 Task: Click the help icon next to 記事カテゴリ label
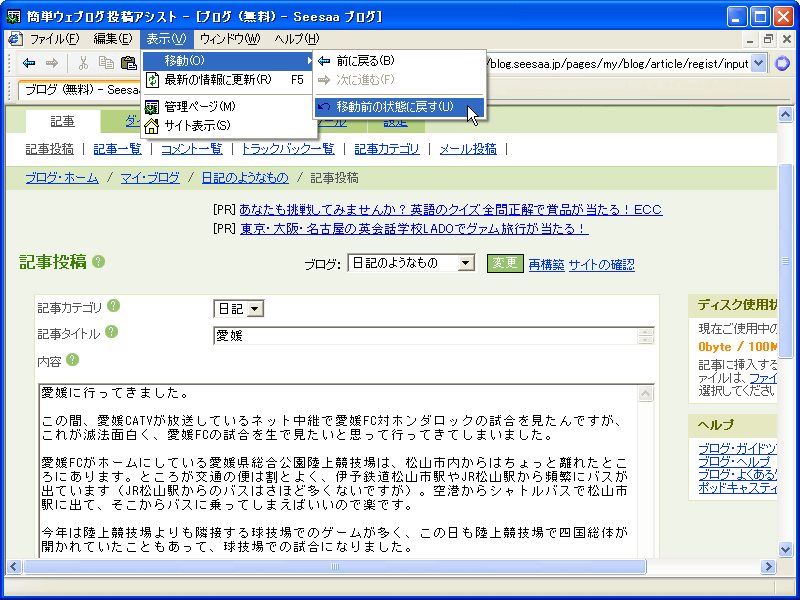(113, 306)
